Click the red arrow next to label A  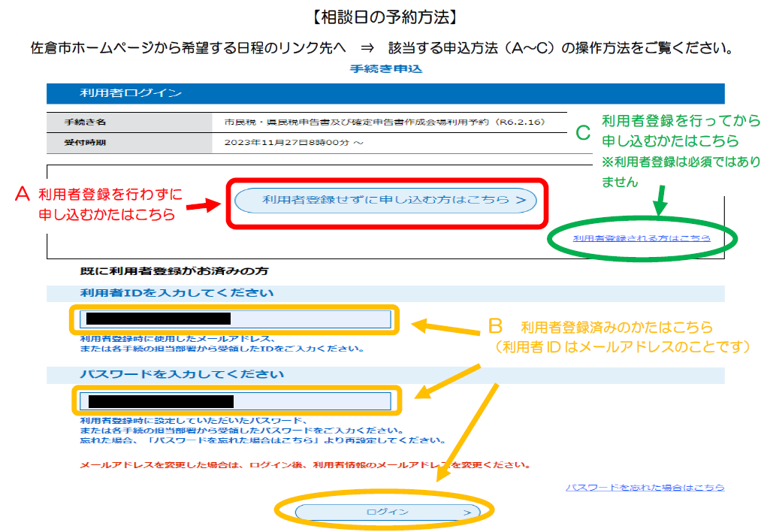204,205
